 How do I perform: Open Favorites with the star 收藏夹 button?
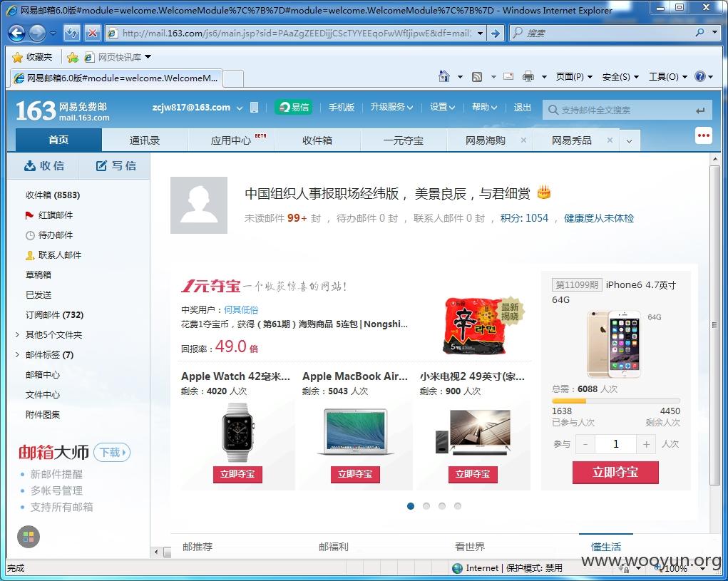tap(32, 57)
